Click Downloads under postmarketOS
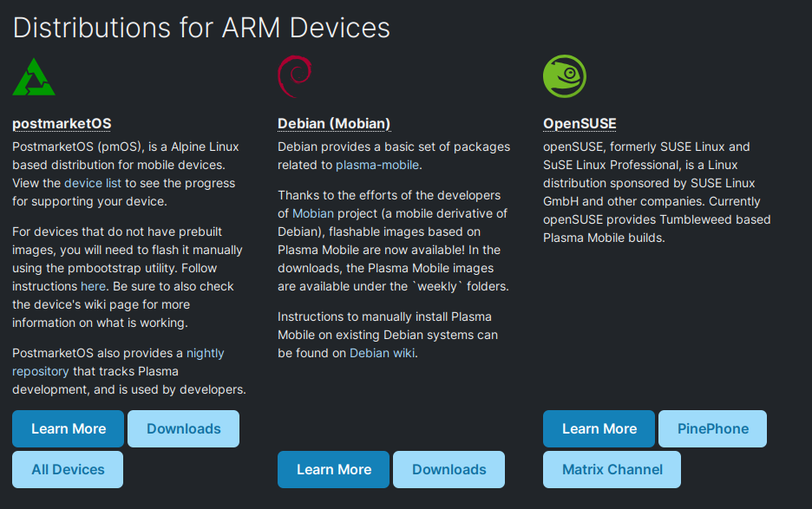The width and height of the screenshot is (812, 509). (x=183, y=428)
